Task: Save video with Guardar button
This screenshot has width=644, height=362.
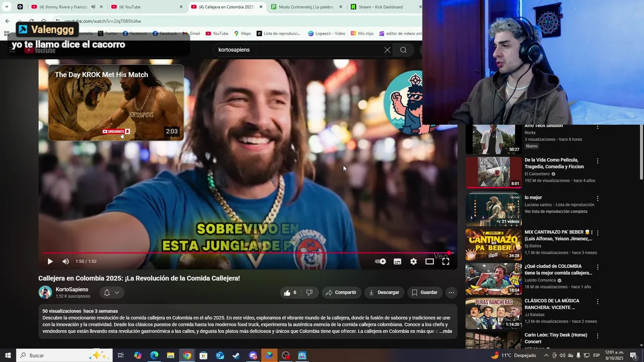Action: point(425,293)
